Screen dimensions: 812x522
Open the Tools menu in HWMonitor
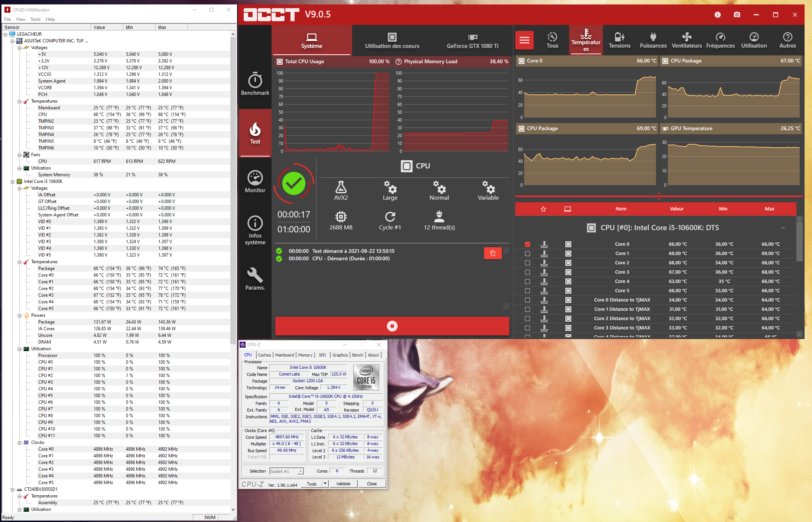(x=36, y=19)
